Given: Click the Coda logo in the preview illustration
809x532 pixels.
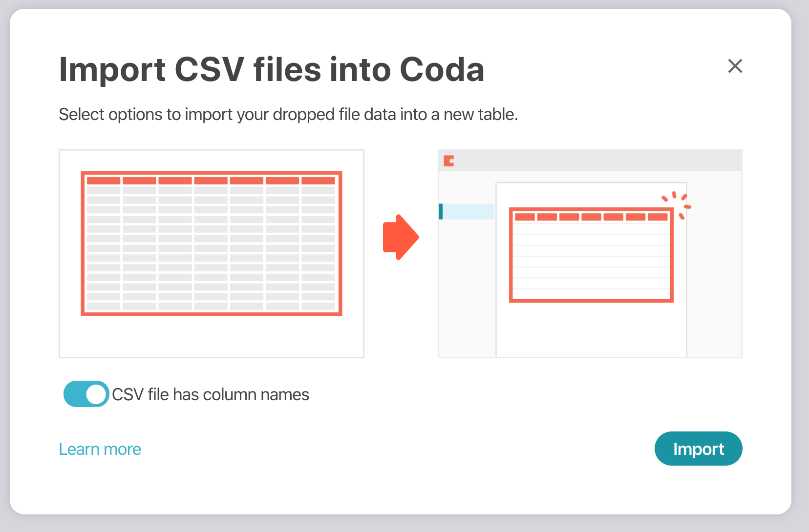Looking at the screenshot, I should pyautogui.click(x=448, y=161).
